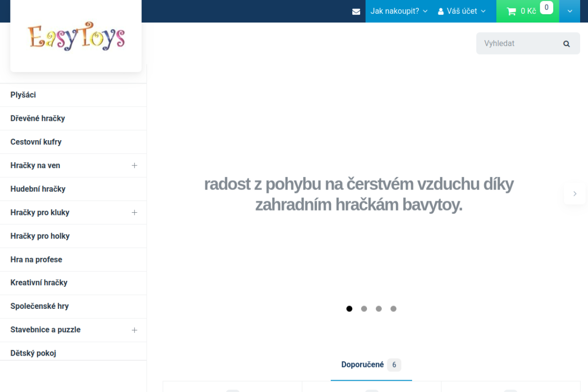This screenshot has width=588, height=392.
Task: Open the Kreativní hračky category
Action: [39, 283]
